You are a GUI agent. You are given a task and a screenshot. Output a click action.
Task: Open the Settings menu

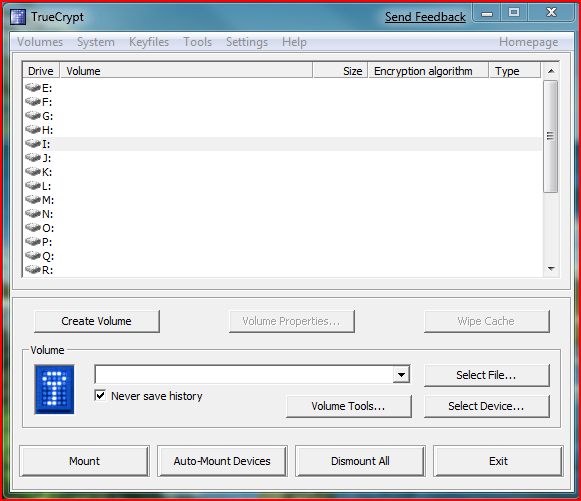click(x=247, y=42)
